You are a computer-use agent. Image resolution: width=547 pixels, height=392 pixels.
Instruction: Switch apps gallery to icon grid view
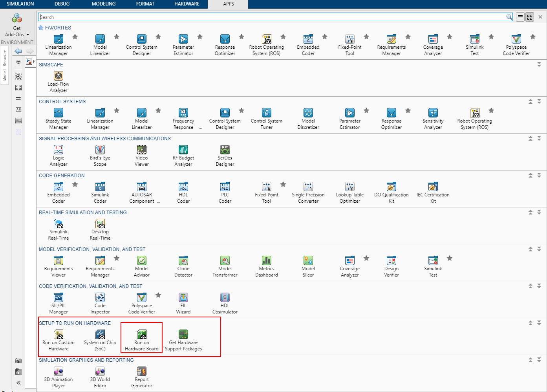coord(530,17)
